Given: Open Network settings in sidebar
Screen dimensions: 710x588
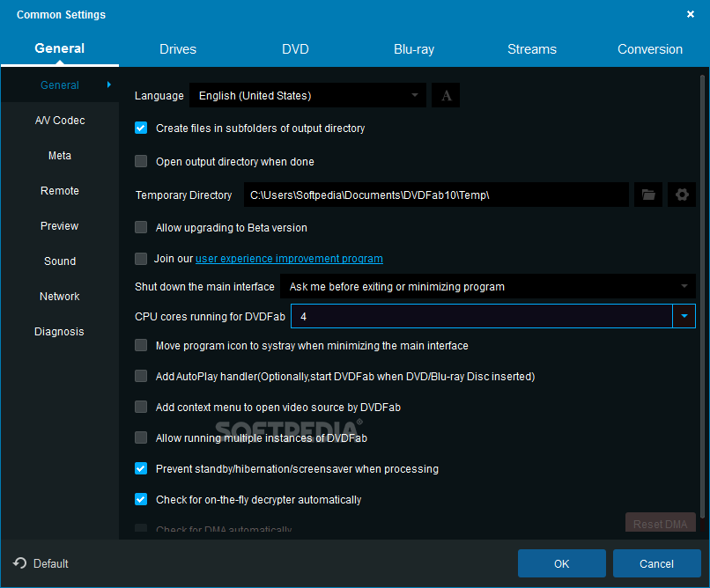Looking at the screenshot, I should [x=60, y=297].
